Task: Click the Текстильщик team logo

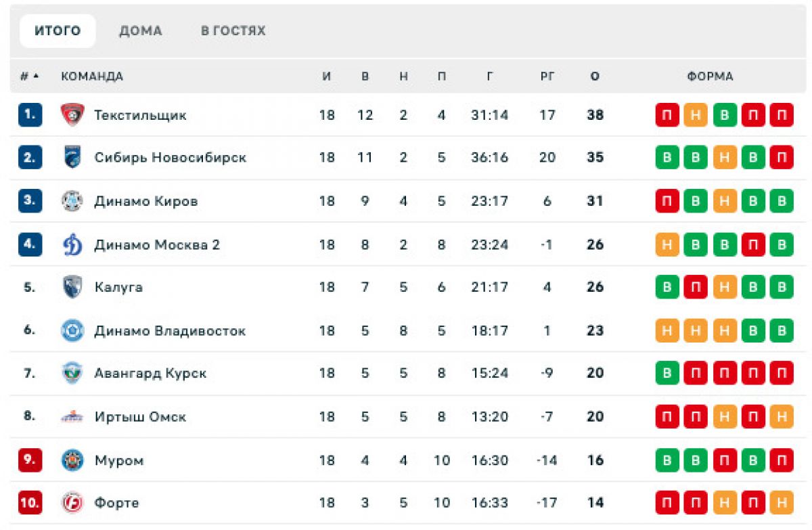Action: pyautogui.click(x=72, y=114)
